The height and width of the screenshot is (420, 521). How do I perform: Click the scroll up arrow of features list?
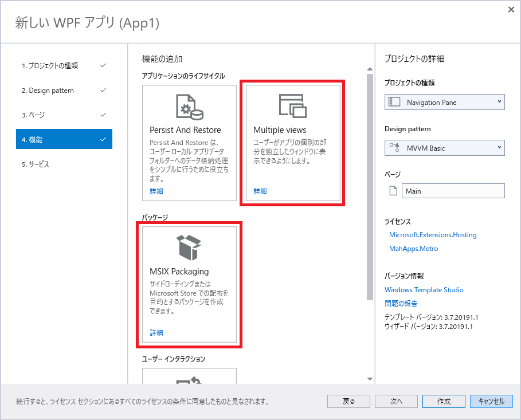tap(370, 69)
